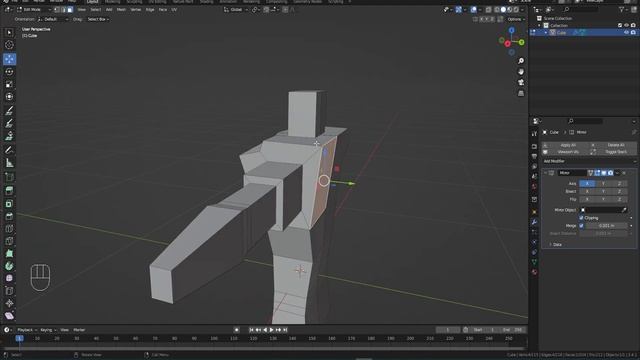Screen dimensions: 640x360
Task: Open the Modifier properties wrench tab
Action: coord(534,222)
